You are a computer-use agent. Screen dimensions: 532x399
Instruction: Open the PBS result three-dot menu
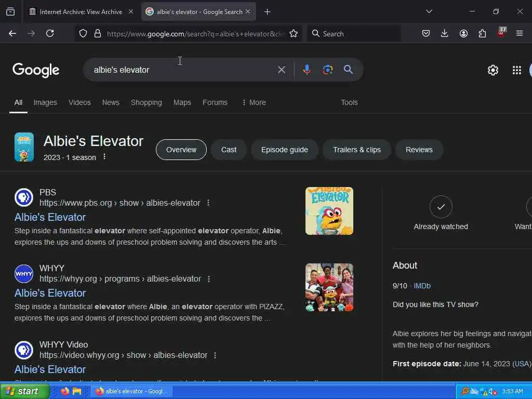(208, 203)
